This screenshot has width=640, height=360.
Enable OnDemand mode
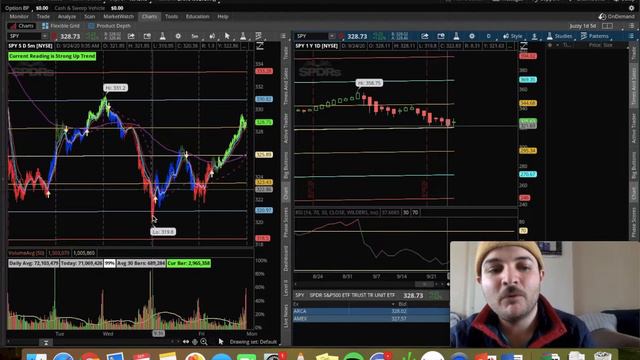point(616,17)
